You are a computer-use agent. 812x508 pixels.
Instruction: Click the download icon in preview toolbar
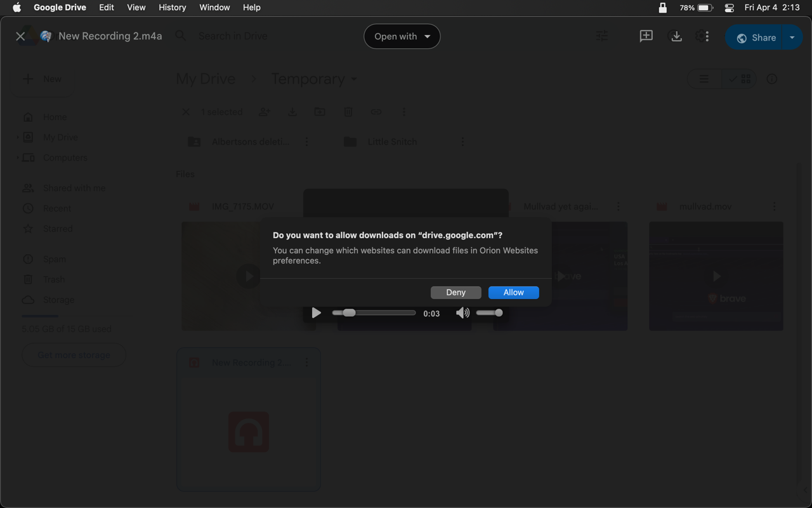coord(676,36)
